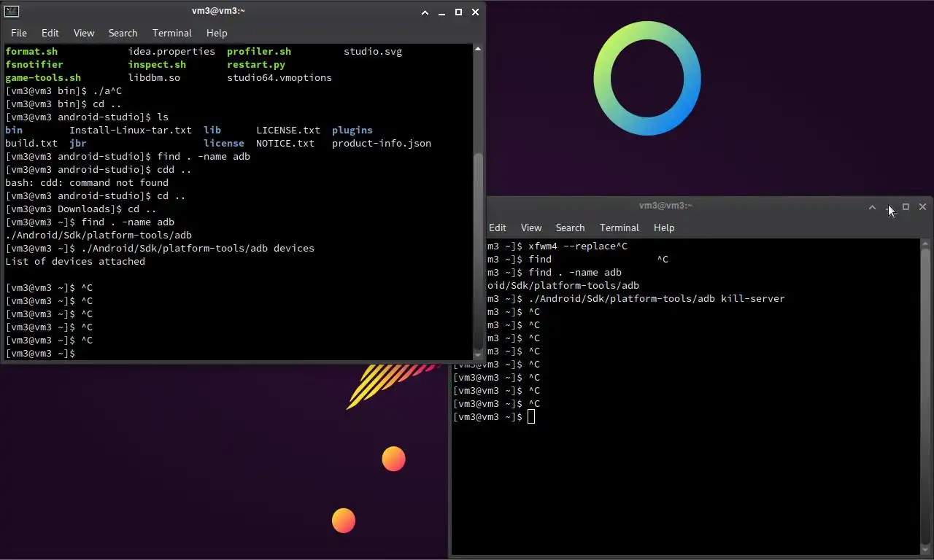Click 'build.txt' in the ls output

coord(31,143)
